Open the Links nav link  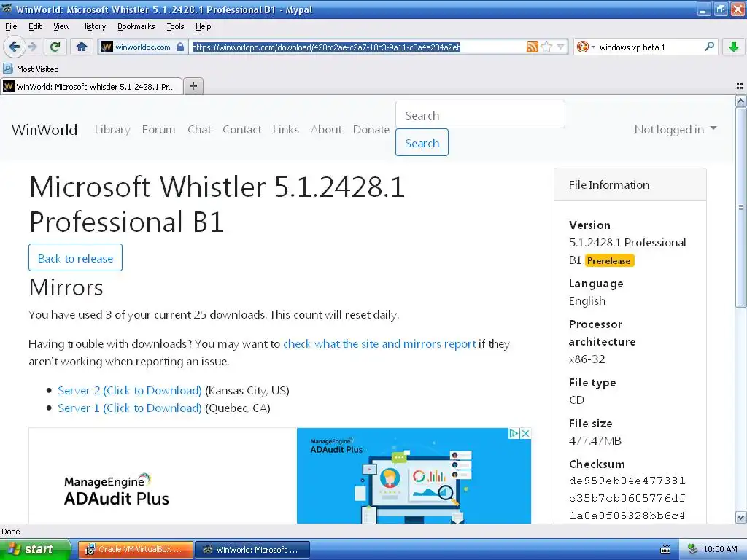[285, 130]
